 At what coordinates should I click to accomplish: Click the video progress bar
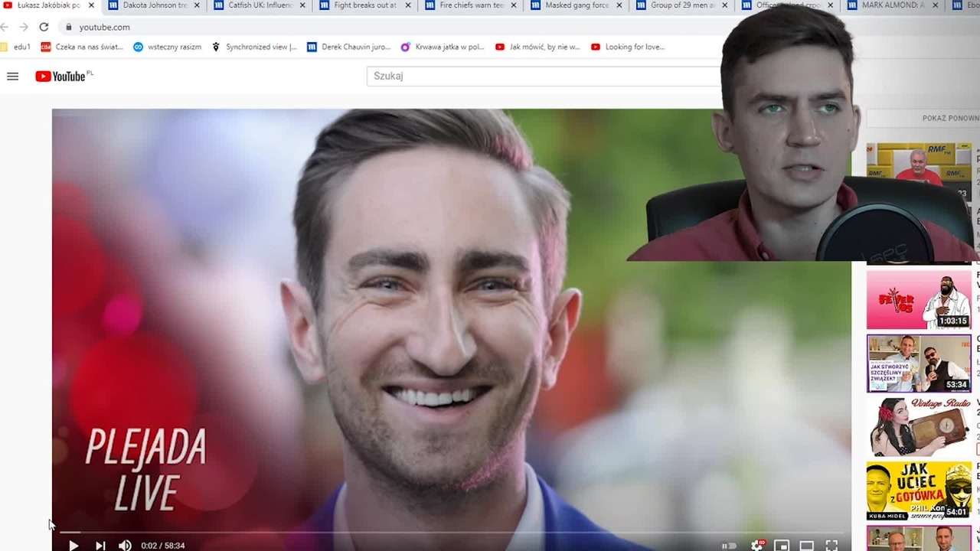pyautogui.click(x=451, y=532)
